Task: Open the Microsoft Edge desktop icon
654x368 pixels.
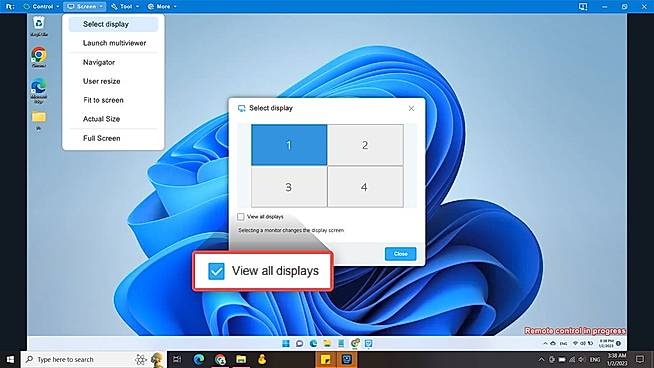Action: click(x=39, y=91)
